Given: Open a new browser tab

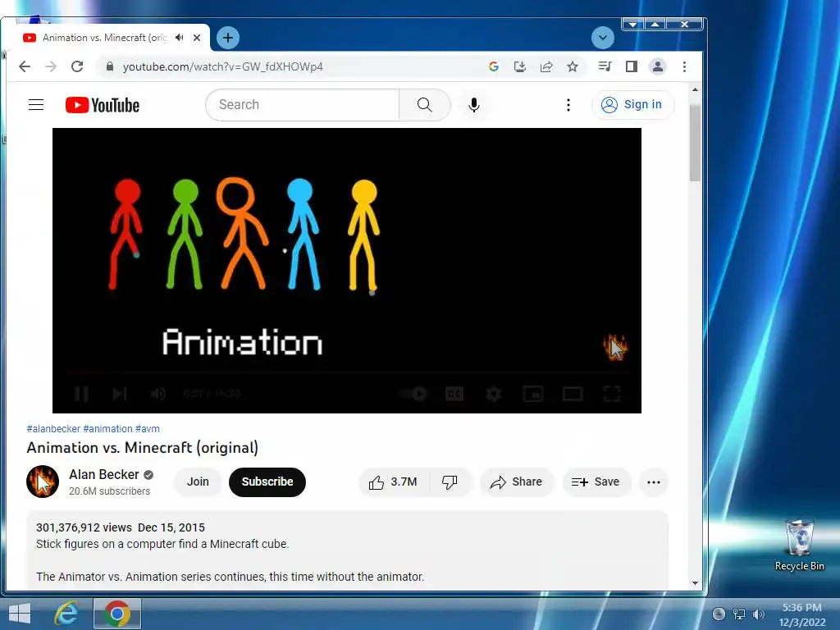Looking at the screenshot, I should pos(228,38).
